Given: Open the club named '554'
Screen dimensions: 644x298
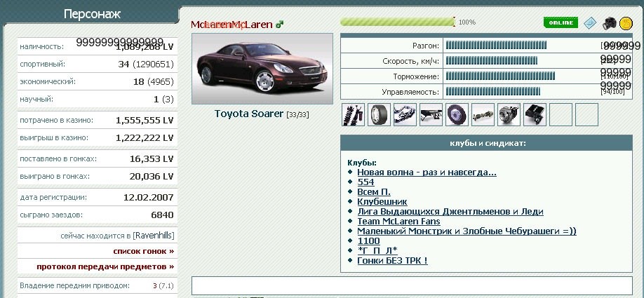Looking at the screenshot, I should tap(366, 182).
